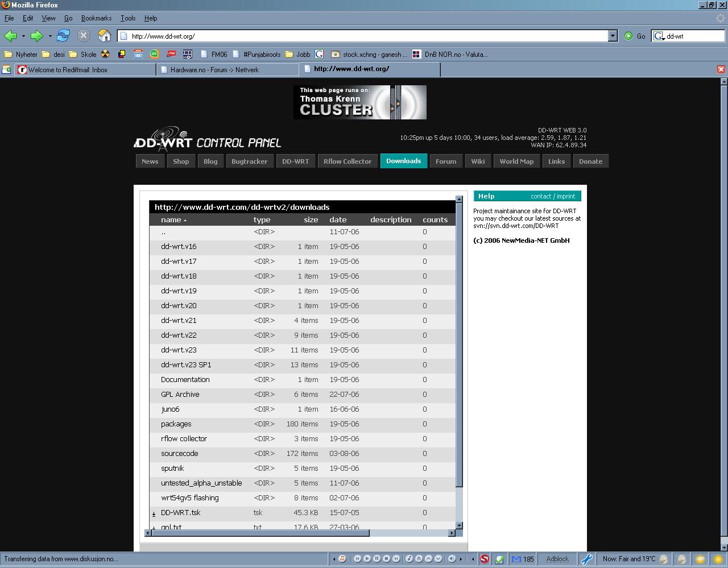This screenshot has height=568, width=728.
Task: Open the Skole bookmarks folder
Action: pyautogui.click(x=83, y=55)
